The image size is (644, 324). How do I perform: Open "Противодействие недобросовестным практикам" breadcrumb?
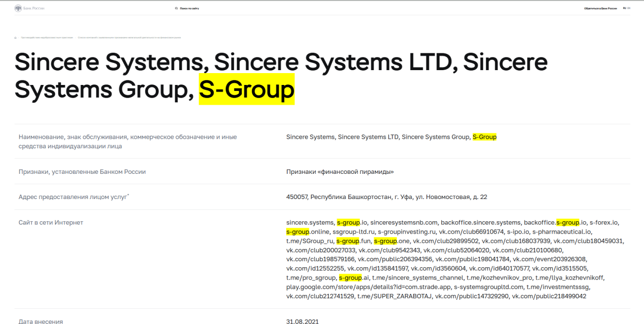click(x=46, y=38)
